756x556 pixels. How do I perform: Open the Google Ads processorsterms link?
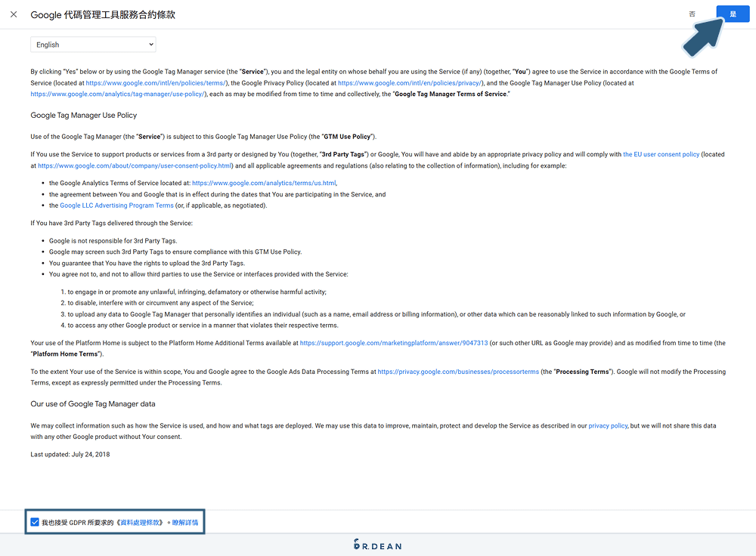457,371
